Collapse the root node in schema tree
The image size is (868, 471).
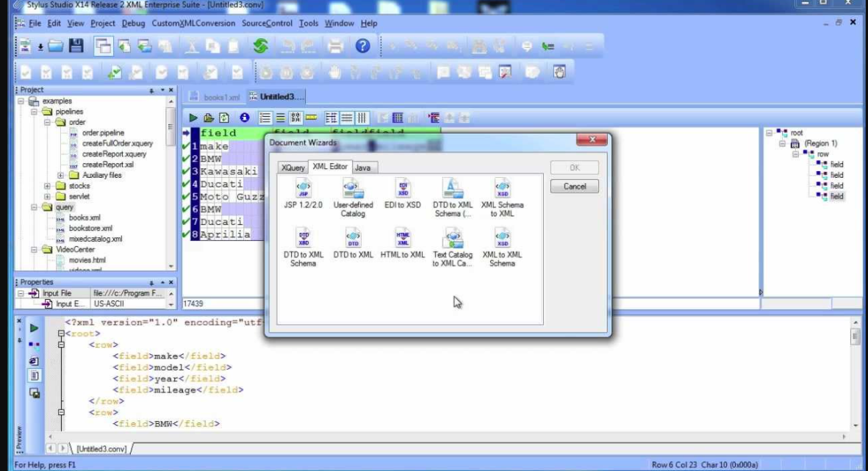769,133
